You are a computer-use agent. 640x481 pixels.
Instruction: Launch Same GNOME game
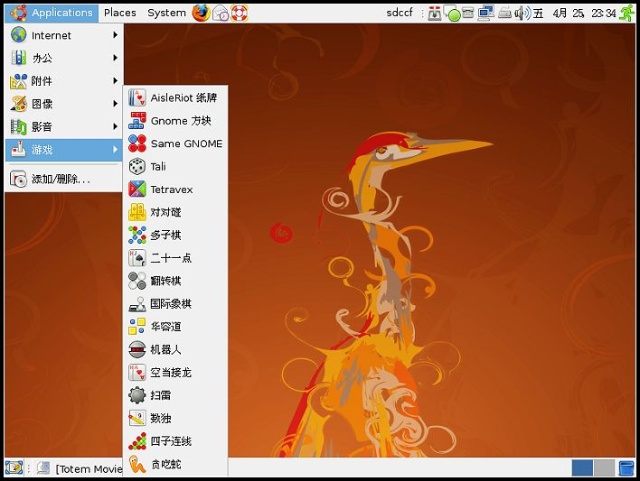pos(176,144)
